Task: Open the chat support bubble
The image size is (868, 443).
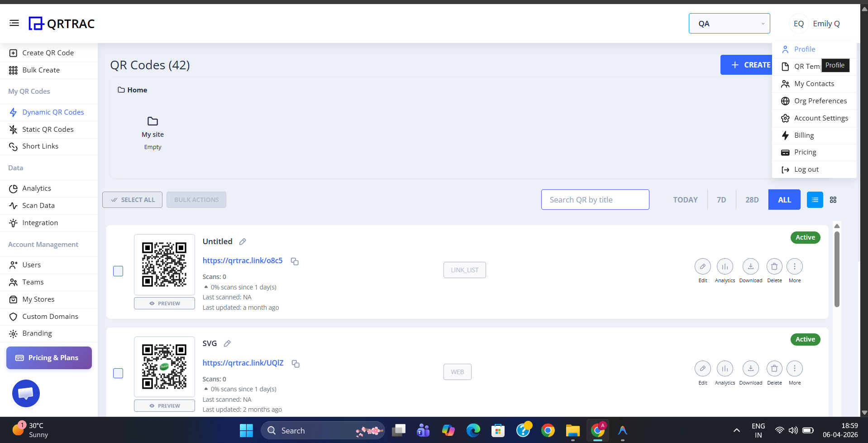Action: [x=26, y=393]
